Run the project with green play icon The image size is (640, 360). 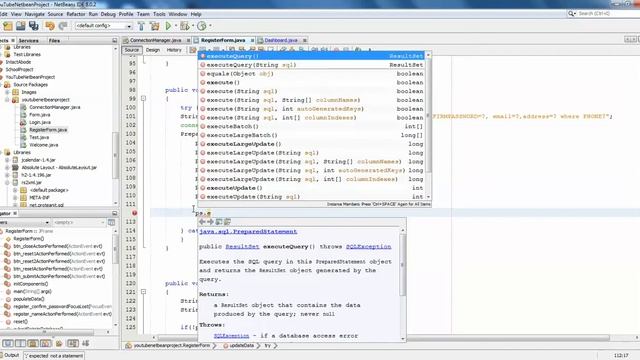(168, 26)
